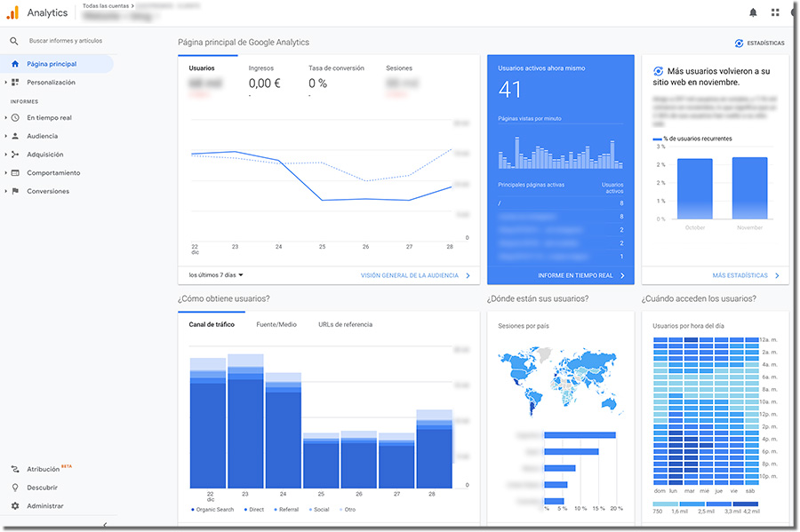Click the Otro legend dot

coord(340,510)
